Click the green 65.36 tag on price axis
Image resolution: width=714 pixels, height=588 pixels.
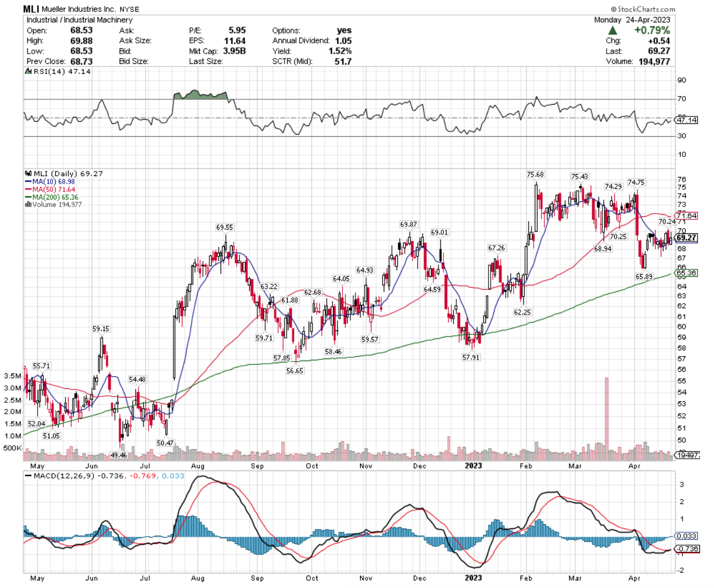[x=687, y=273]
